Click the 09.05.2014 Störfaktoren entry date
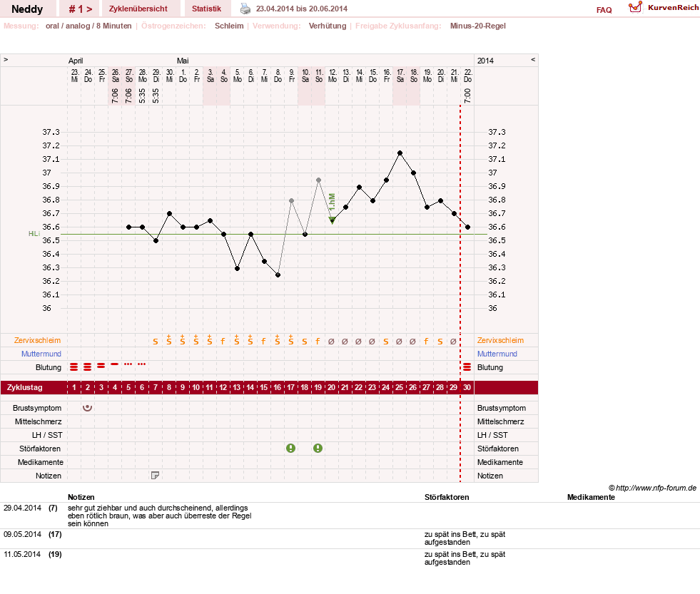 pos(22,534)
